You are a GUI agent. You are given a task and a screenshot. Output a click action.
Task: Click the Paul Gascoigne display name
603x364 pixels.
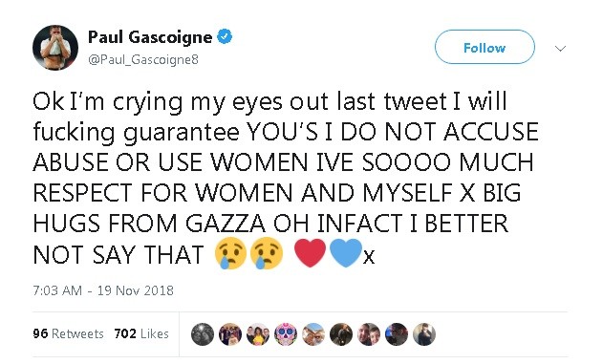click(x=150, y=37)
